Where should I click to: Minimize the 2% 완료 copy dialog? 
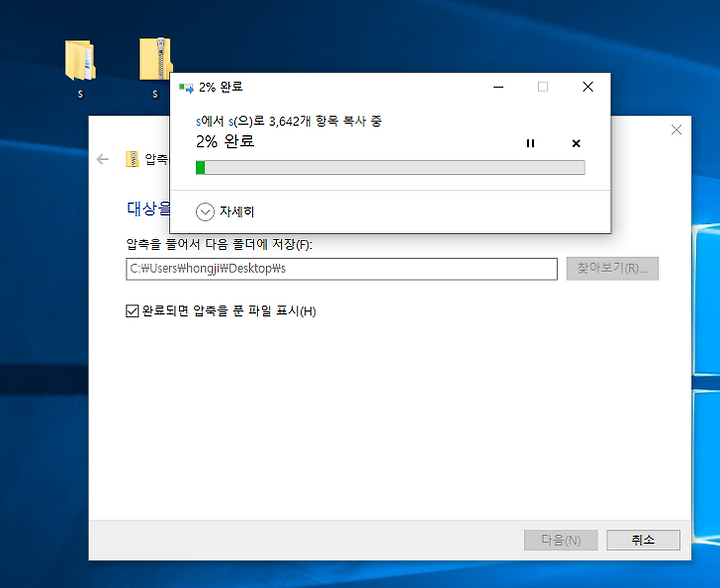[x=498, y=87]
